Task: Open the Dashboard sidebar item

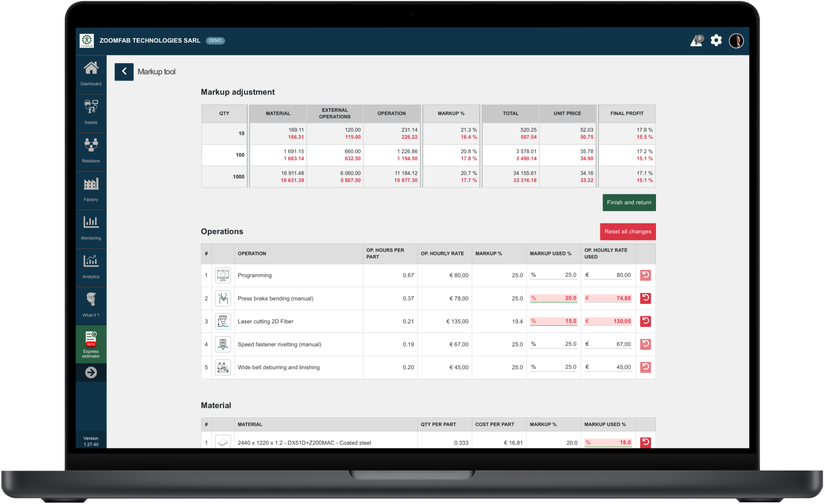Action: [91, 74]
